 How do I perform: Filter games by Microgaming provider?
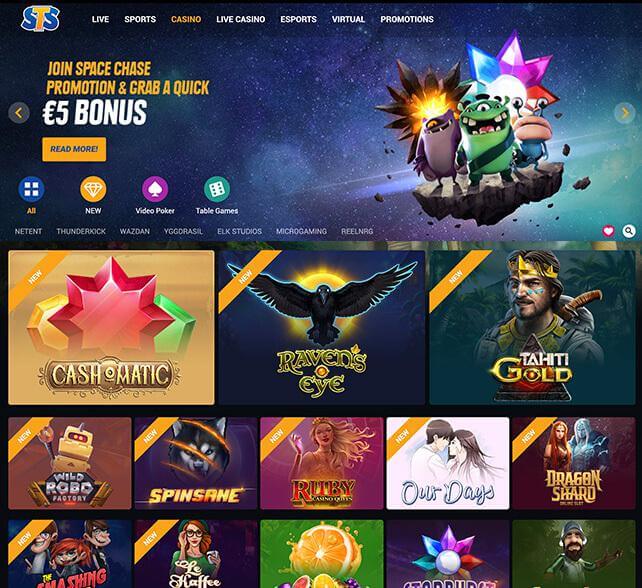301,231
